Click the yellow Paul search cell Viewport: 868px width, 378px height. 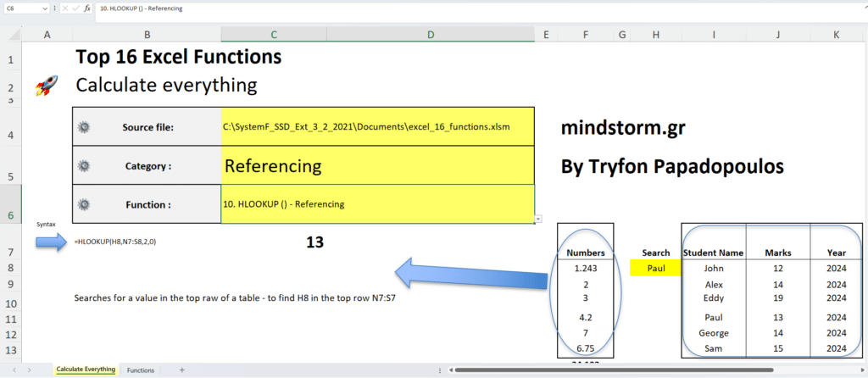click(x=655, y=268)
